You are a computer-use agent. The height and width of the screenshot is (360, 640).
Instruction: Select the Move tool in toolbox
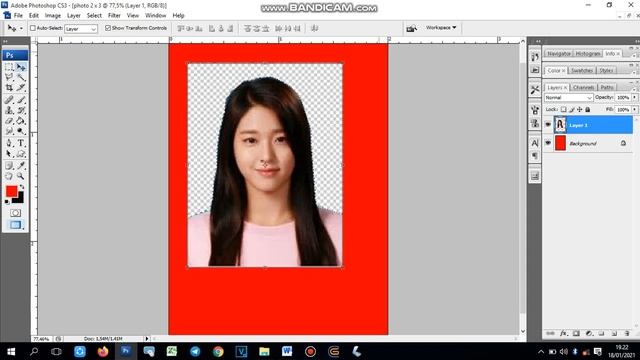[21, 67]
